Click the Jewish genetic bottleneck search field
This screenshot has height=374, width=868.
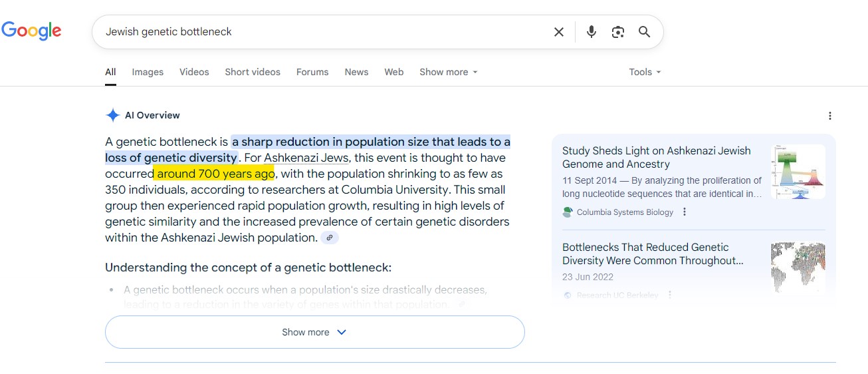[319, 32]
